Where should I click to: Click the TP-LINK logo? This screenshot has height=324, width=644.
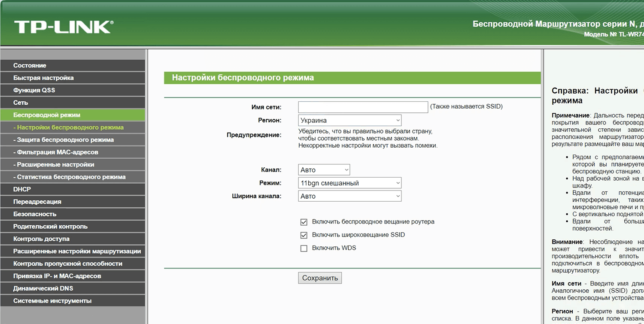[64, 27]
